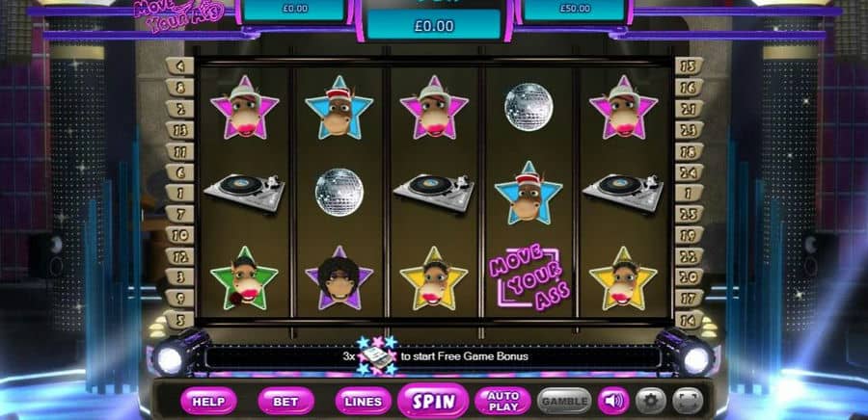Click the purple star afro donkey symbol

click(x=339, y=278)
